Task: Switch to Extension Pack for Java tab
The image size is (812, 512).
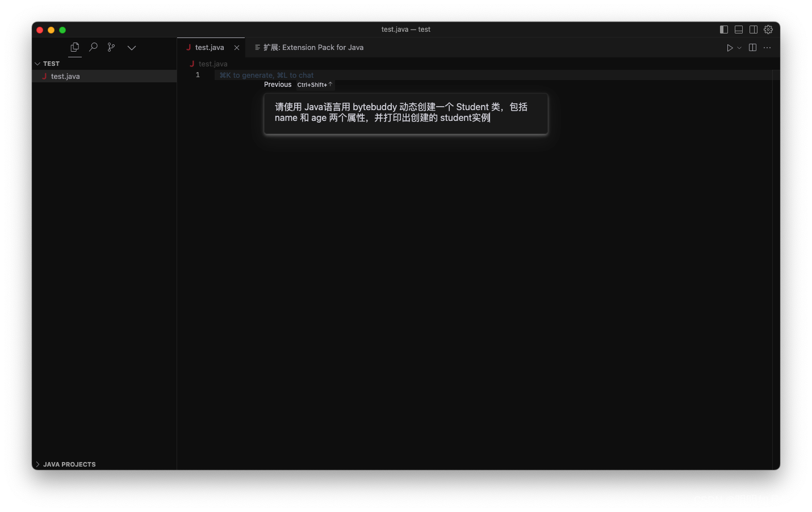Action: point(309,48)
